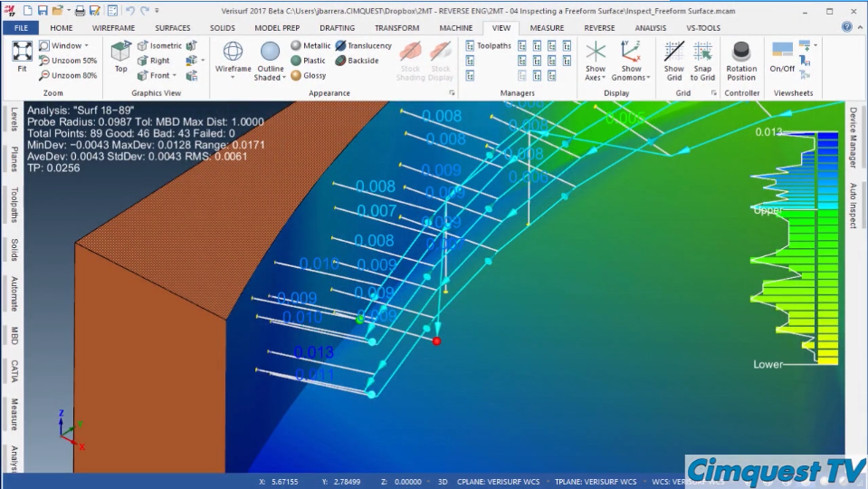Toggle Viewsheets On/Off
Viewport: 868px width, 489px height.
coord(782,56)
